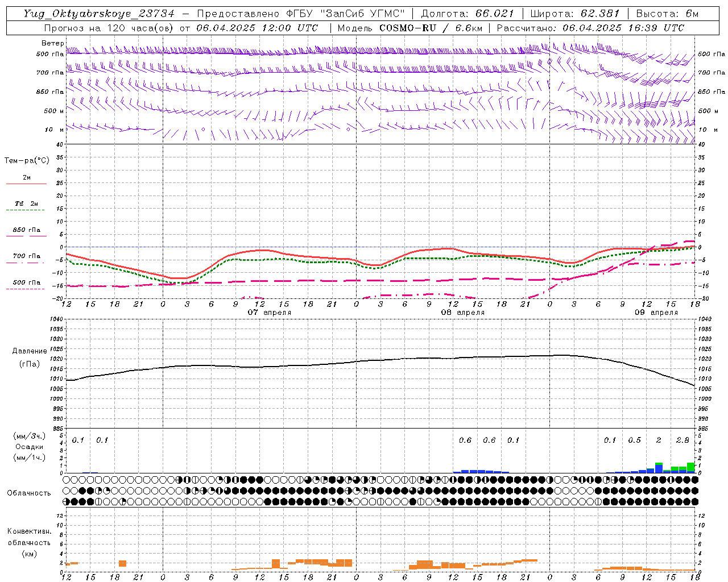Click the 08 апреля date label
This screenshot has height=582, width=728.
tap(463, 312)
